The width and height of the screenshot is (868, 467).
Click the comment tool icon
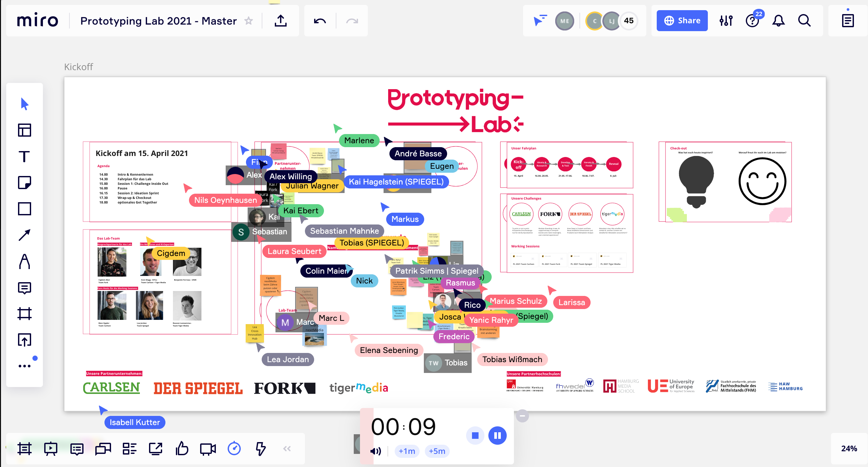[24, 287]
